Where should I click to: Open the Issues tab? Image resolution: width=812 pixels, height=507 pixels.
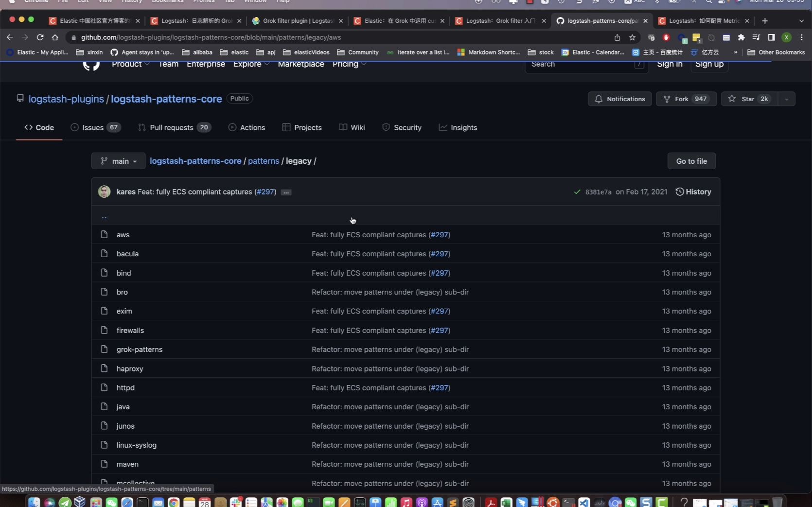pyautogui.click(x=96, y=127)
